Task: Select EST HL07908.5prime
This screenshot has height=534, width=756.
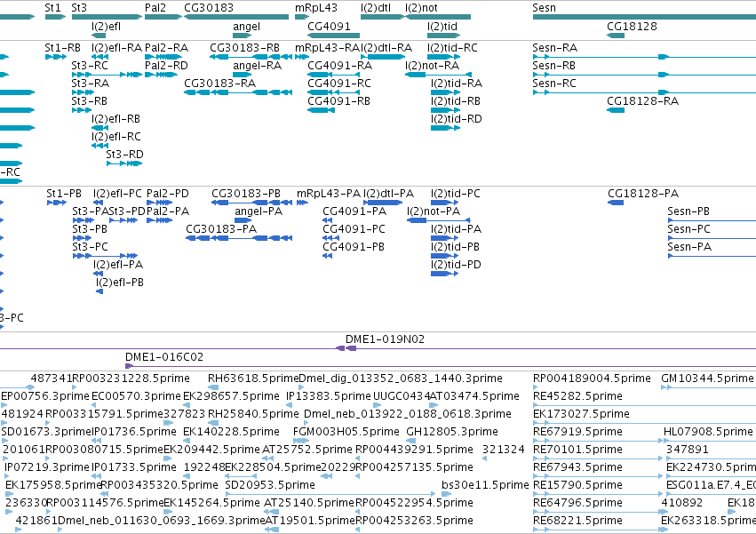Action: pos(708,432)
